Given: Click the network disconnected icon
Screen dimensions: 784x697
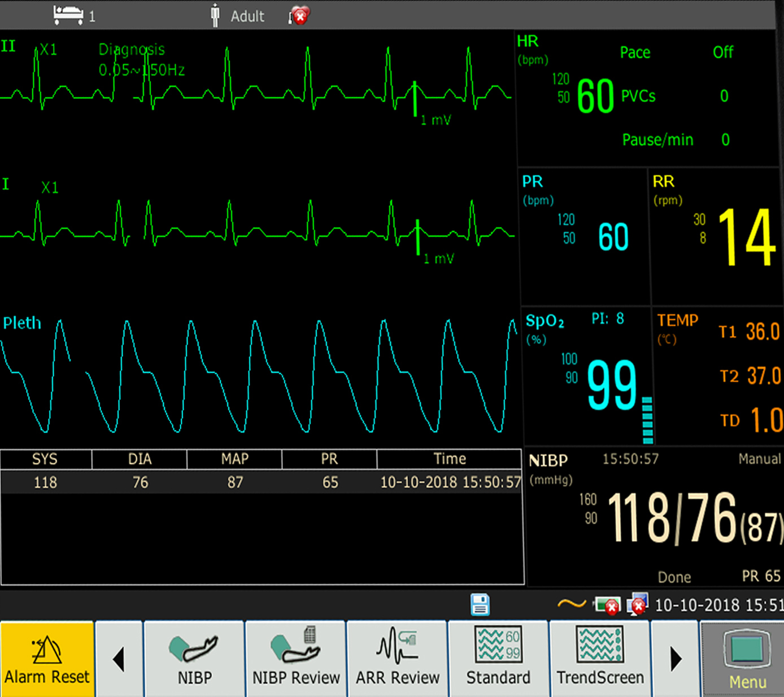Looking at the screenshot, I should point(638,604).
